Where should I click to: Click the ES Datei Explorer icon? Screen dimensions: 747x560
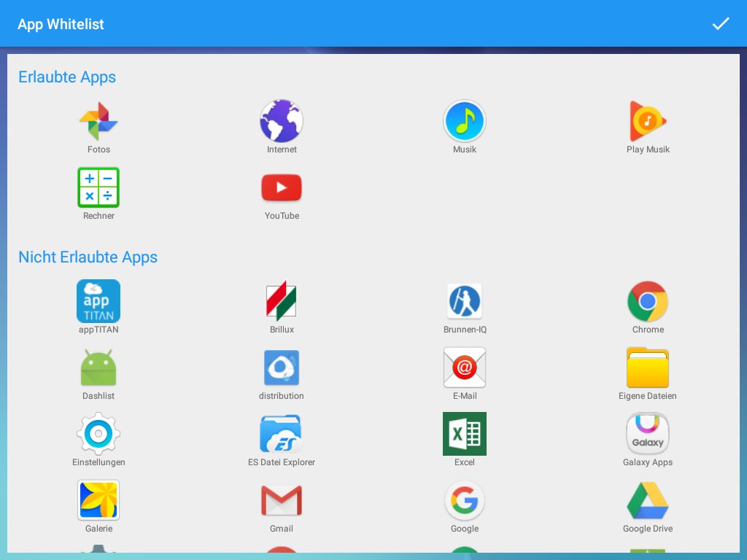tap(282, 434)
